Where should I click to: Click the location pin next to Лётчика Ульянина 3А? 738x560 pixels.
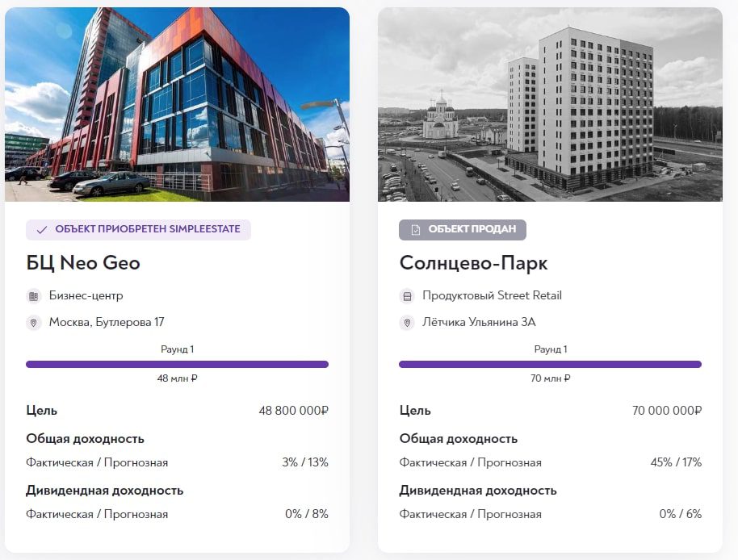point(407,323)
